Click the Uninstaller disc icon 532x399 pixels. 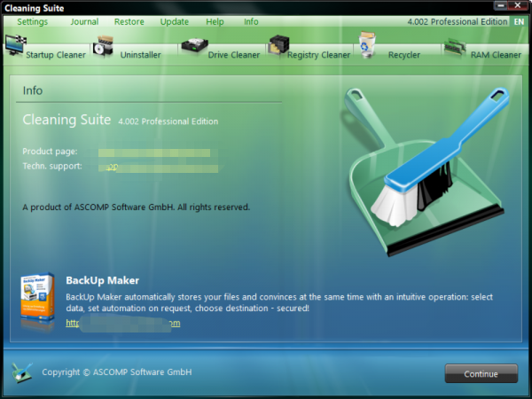click(103, 46)
